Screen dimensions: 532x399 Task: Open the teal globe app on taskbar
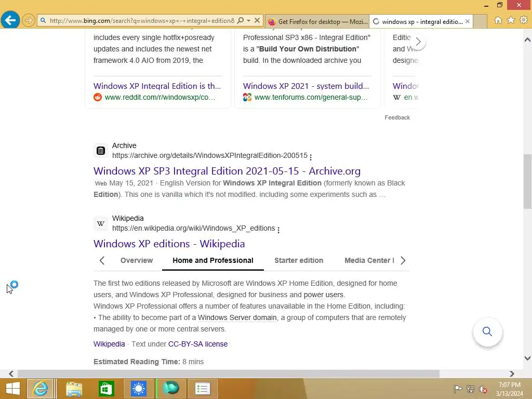[x=170, y=389]
